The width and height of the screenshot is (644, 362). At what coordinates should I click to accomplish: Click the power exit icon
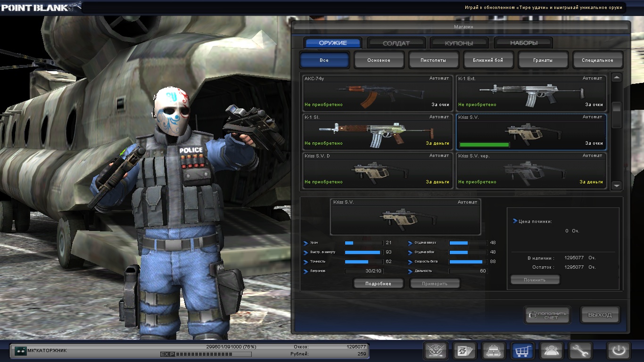619,351
